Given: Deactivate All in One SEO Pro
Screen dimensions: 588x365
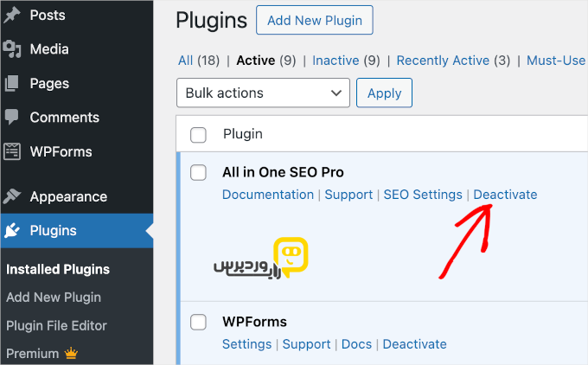Looking at the screenshot, I should pos(505,195).
